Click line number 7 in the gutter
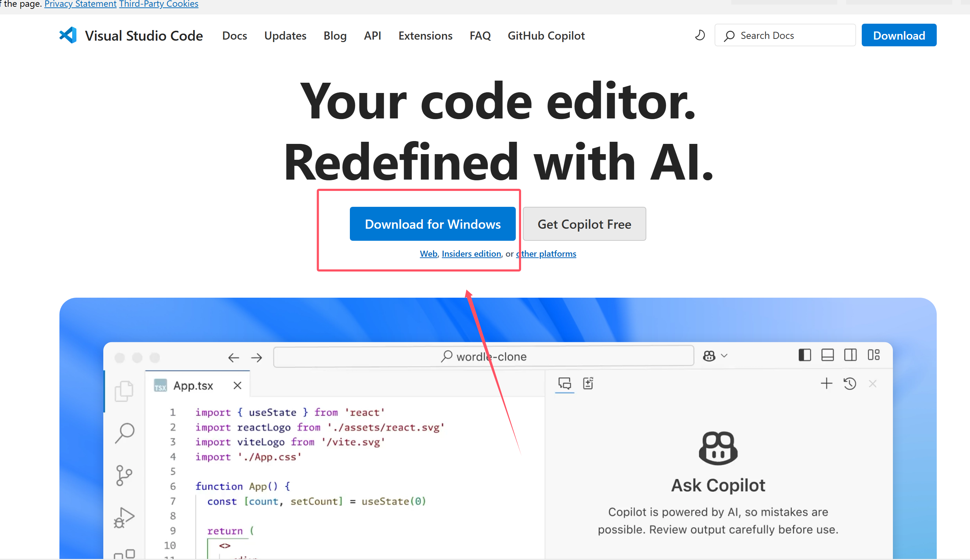This screenshot has height=560, width=970. point(173,501)
